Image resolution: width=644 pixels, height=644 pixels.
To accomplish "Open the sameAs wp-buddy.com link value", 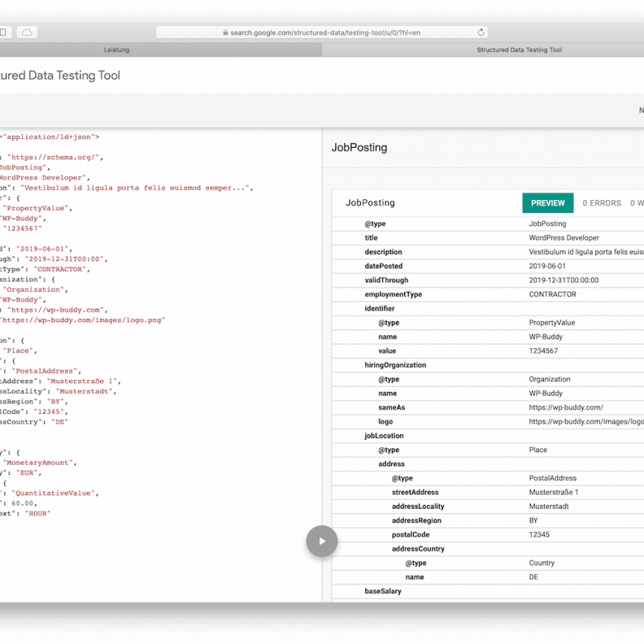I will (x=565, y=408).
